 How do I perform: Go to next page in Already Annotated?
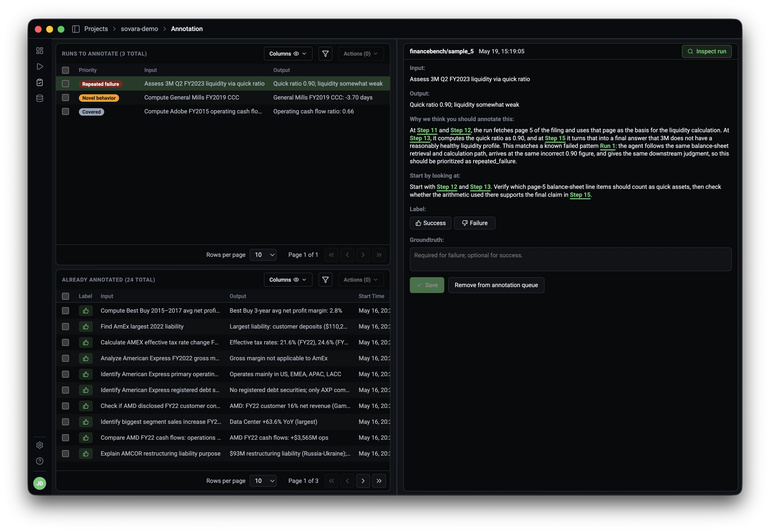pos(363,481)
